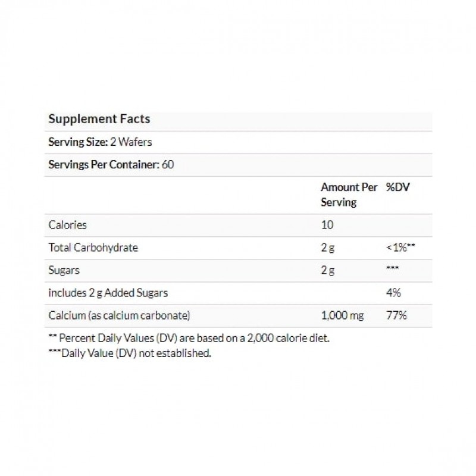This screenshot has height=476, width=476.
Task: Select the 2 g amount for Total Carbohydrate
Action: pos(327,248)
